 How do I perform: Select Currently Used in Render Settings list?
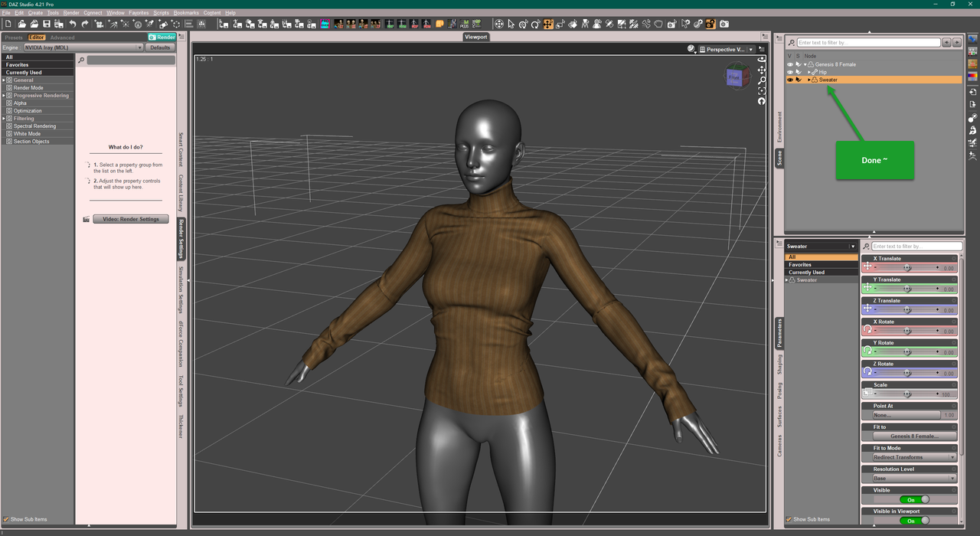(37, 73)
